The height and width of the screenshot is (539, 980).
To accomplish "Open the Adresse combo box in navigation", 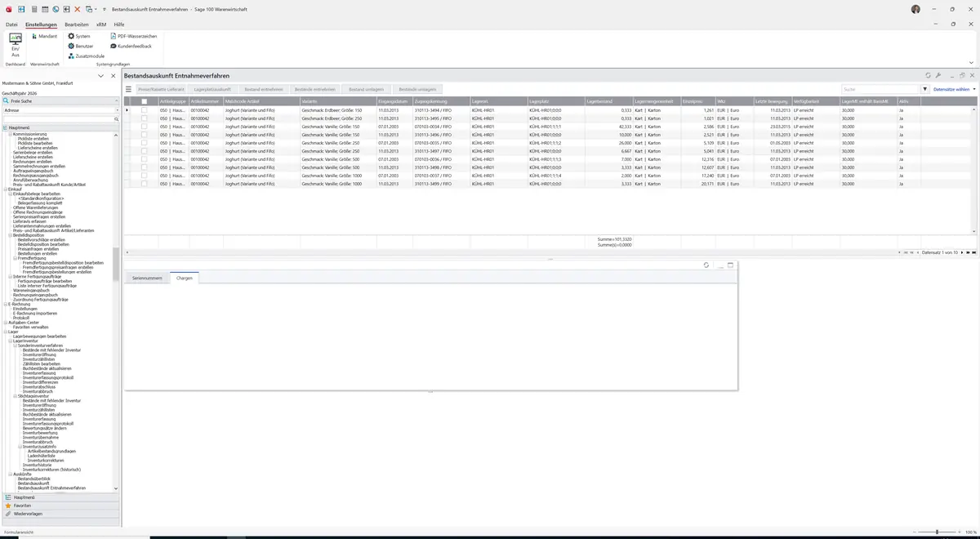I will click(x=60, y=110).
